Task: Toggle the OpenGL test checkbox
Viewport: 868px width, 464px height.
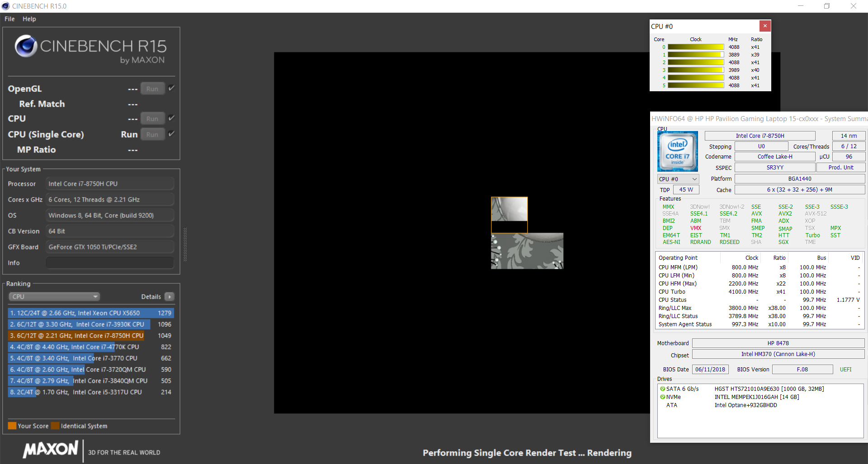Action: point(171,88)
